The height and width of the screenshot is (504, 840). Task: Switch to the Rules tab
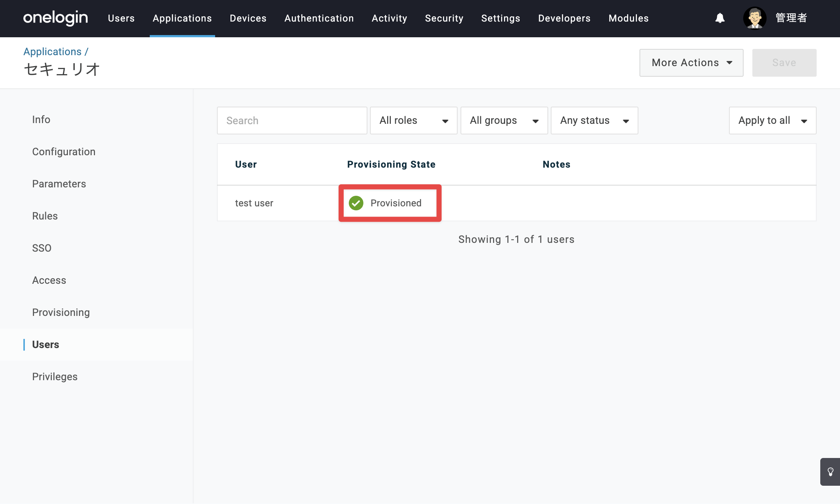(x=45, y=216)
